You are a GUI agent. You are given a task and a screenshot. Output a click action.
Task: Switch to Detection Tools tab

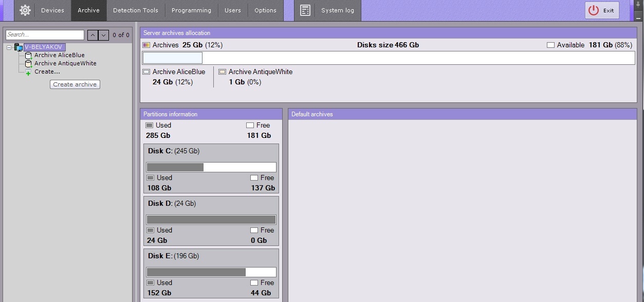pos(136,10)
